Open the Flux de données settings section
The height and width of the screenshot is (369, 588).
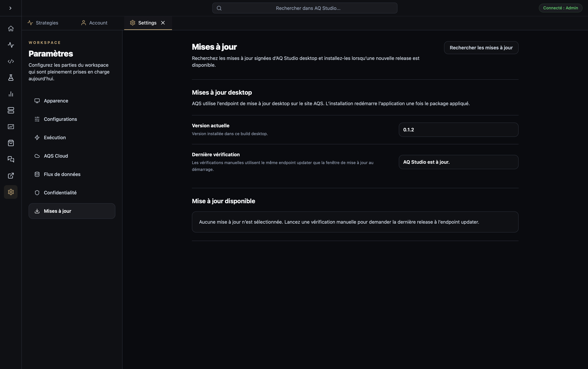pos(72,174)
